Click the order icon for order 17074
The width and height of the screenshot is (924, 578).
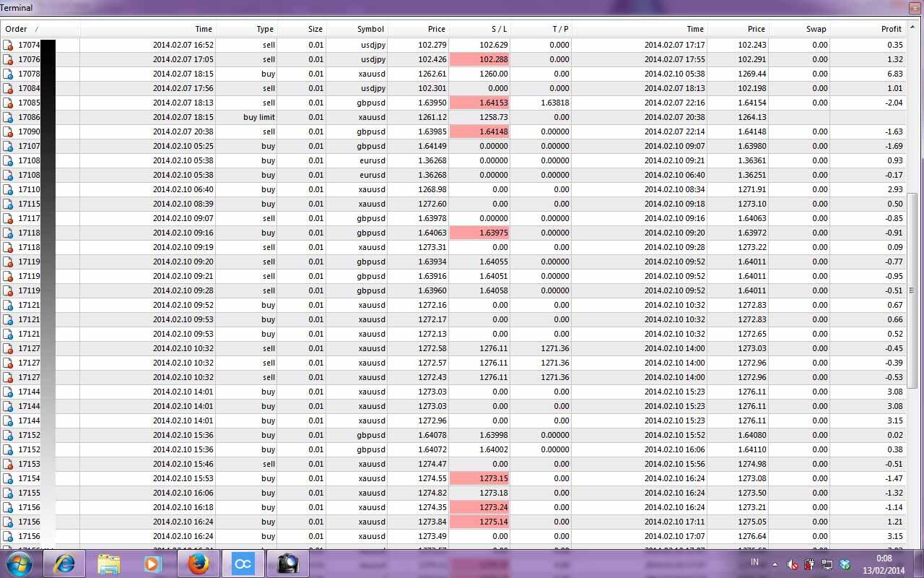8,45
